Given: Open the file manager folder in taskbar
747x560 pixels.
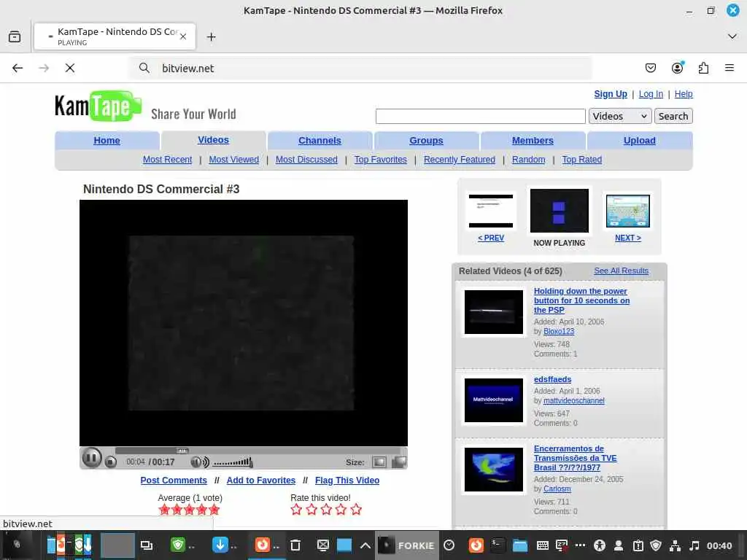Looking at the screenshot, I should (x=519, y=545).
